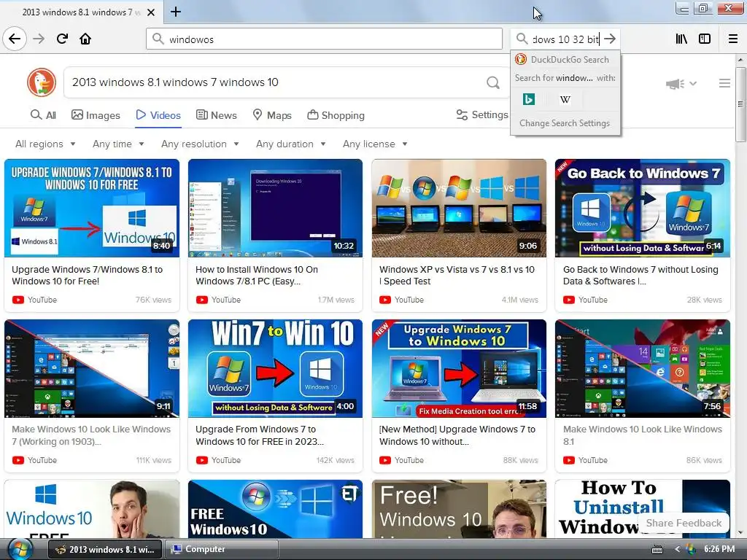Click title 'How to Install Windows 10 On Windows 7/8.1 PC'
The image size is (747, 560).
[x=257, y=275]
